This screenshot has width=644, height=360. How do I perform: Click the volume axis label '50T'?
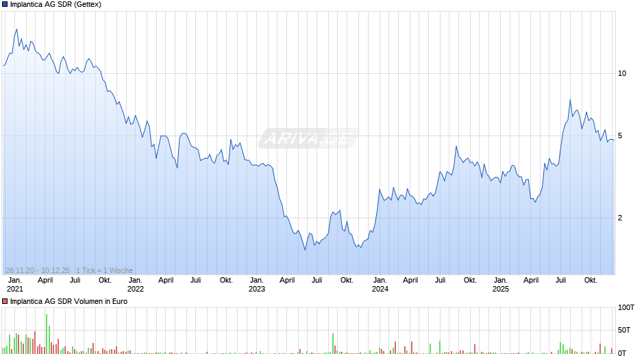(x=624, y=330)
